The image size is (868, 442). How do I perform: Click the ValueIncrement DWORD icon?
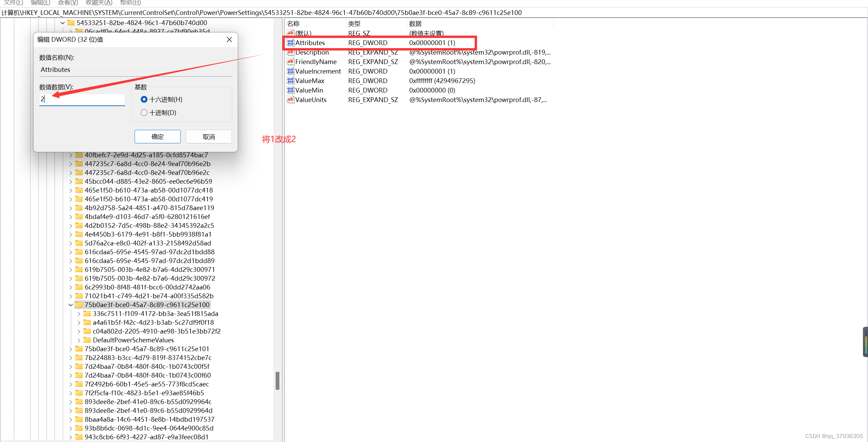[x=290, y=71]
